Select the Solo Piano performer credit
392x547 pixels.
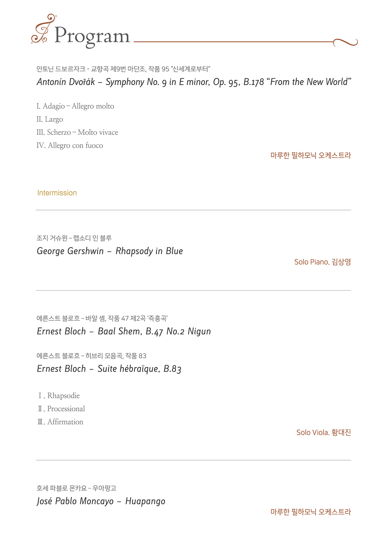coord(323,262)
